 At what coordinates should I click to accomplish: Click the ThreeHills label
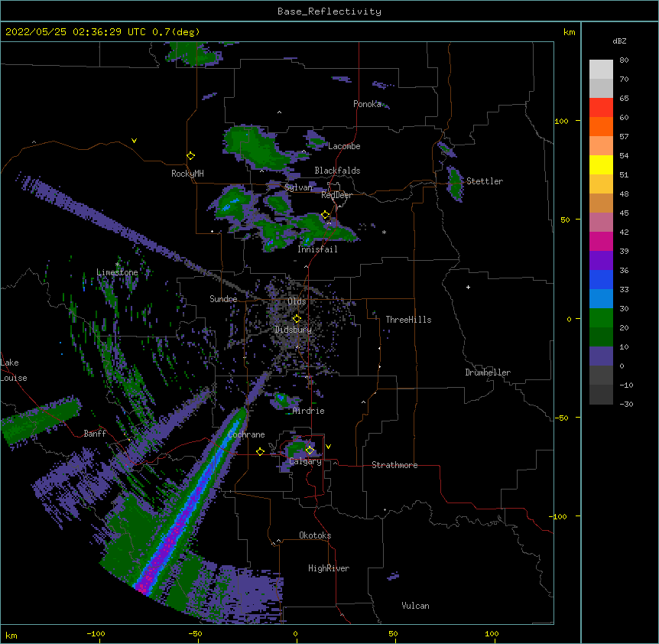coord(408,320)
